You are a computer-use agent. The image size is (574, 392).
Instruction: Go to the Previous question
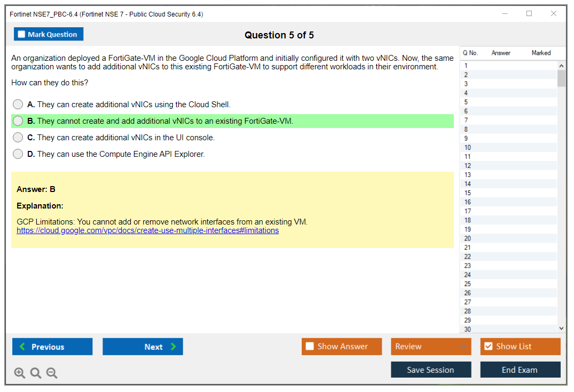click(x=52, y=347)
